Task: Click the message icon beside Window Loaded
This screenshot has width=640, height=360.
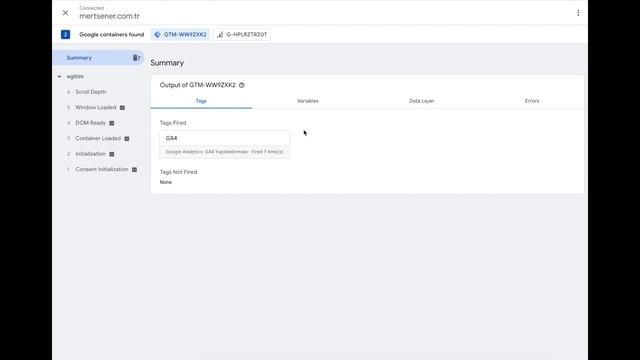Action: (x=122, y=108)
